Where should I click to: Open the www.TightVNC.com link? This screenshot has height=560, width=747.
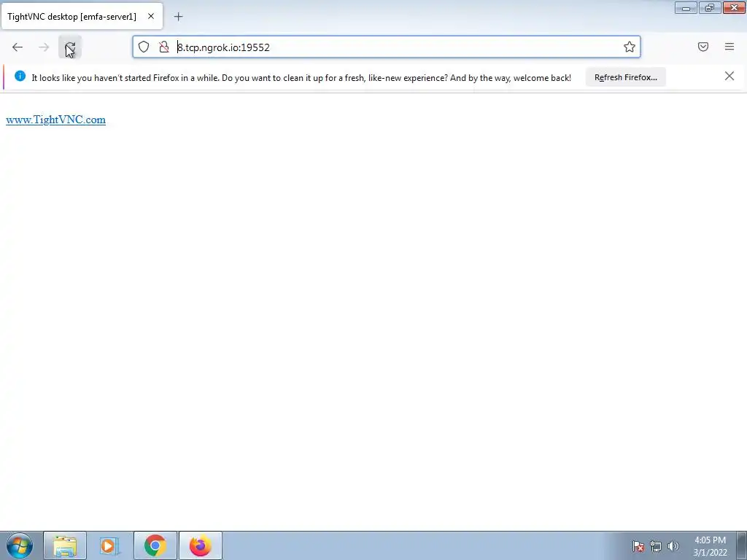tap(55, 120)
